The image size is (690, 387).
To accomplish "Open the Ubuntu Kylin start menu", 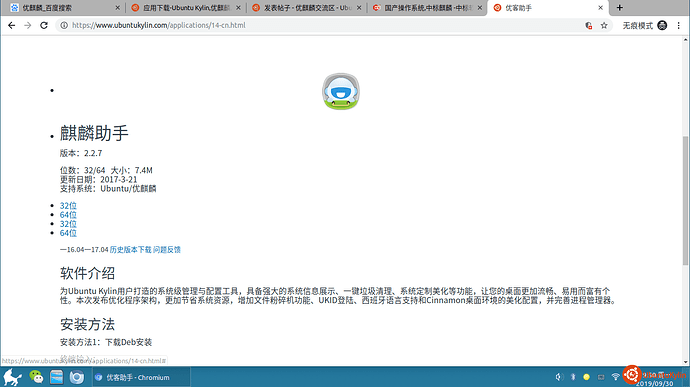I will (12, 377).
